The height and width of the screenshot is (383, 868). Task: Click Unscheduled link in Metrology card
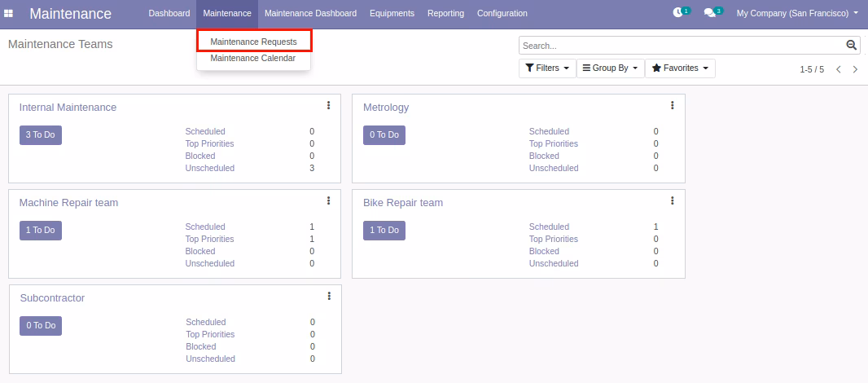pyautogui.click(x=554, y=168)
